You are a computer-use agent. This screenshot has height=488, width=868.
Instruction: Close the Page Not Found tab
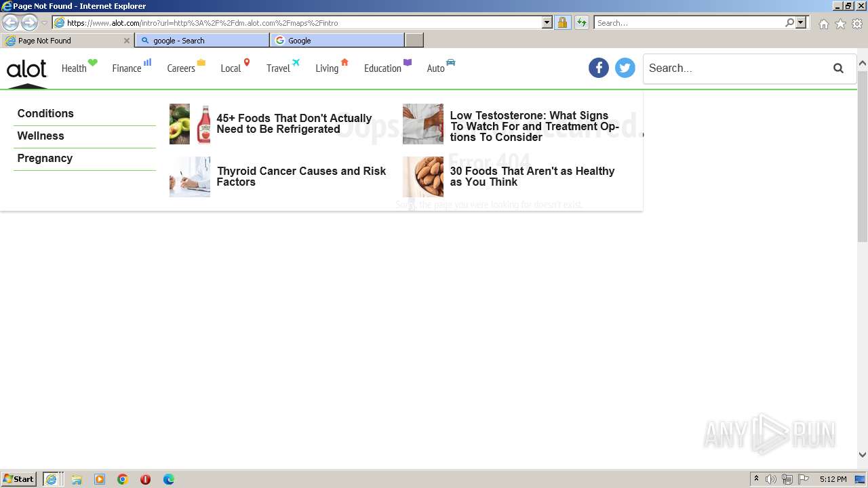(126, 41)
